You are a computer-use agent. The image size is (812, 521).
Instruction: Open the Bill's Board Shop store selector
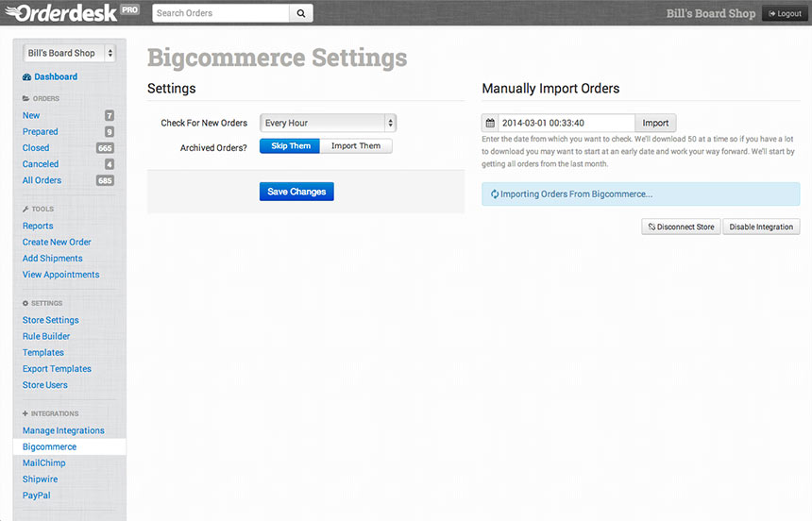[x=69, y=54]
